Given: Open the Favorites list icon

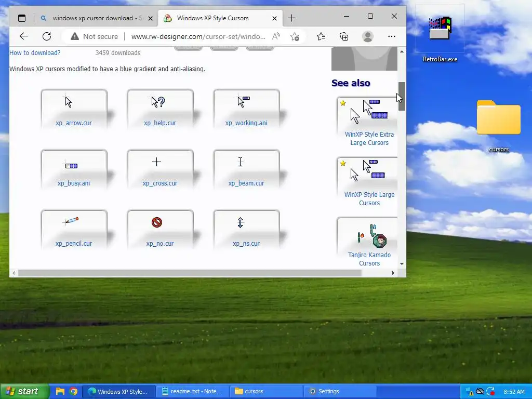Looking at the screenshot, I should coord(321,36).
